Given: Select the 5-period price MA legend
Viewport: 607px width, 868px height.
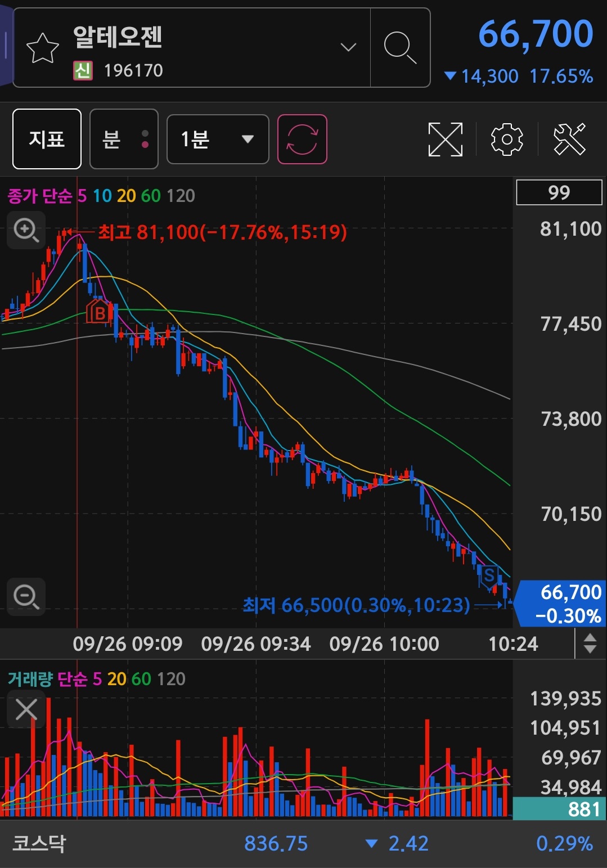Looking at the screenshot, I should coord(82,196).
